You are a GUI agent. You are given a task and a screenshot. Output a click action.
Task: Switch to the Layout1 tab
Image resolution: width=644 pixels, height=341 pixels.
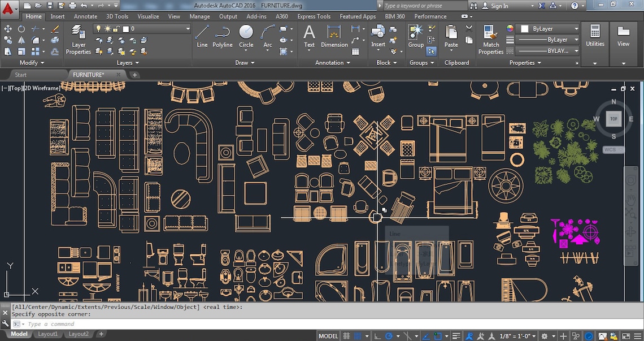coord(47,334)
